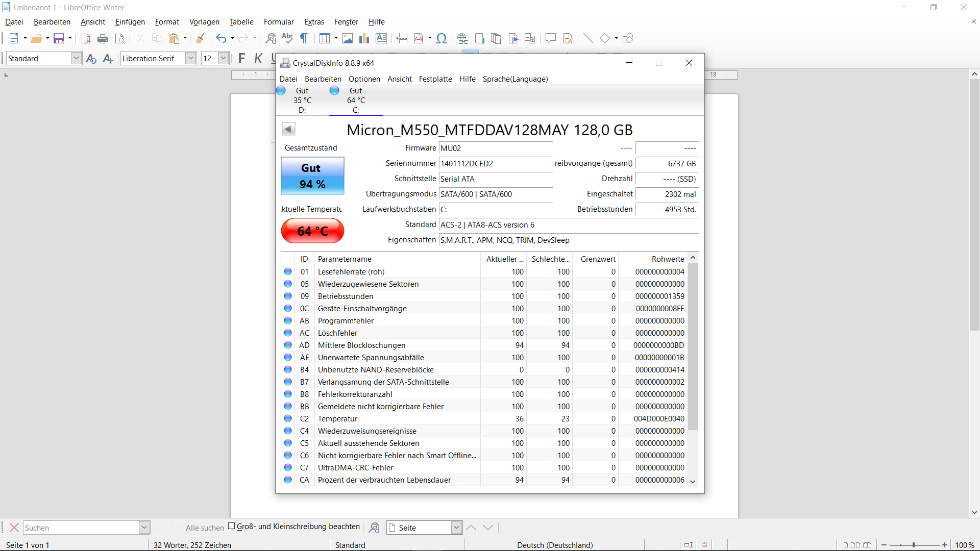Open the Seite navigate-by dropdown

tap(456, 528)
